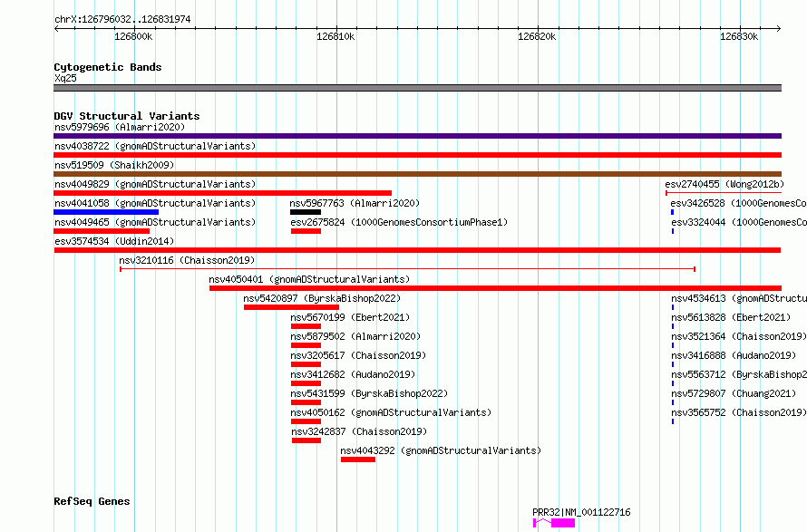
Task: Open nsv3242837 (Chaisson2019) variant
Action: (359, 431)
